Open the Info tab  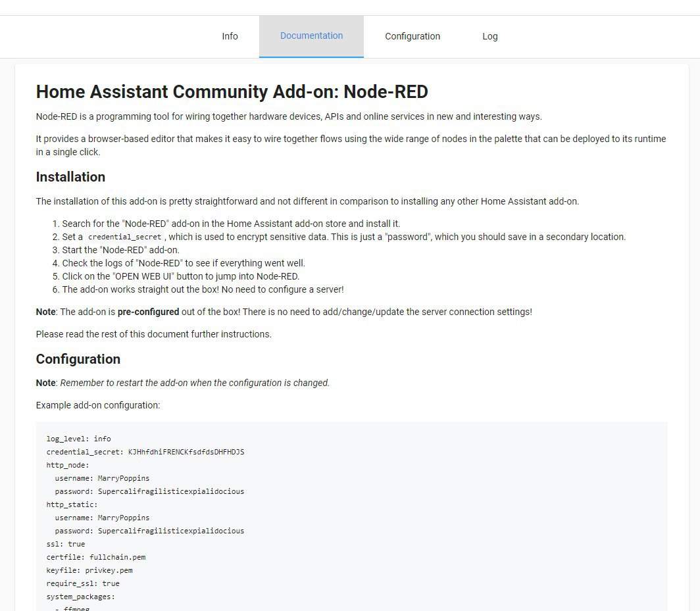click(230, 36)
